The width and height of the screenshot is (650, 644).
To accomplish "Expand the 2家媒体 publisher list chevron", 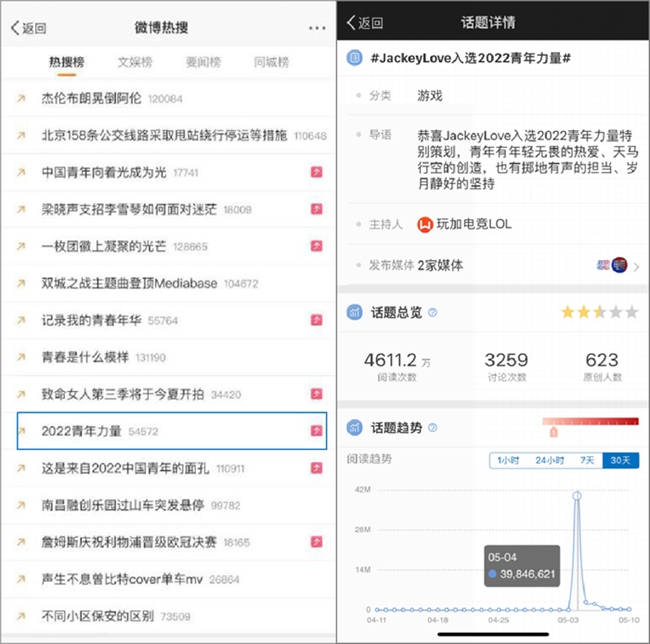I will point(636,267).
